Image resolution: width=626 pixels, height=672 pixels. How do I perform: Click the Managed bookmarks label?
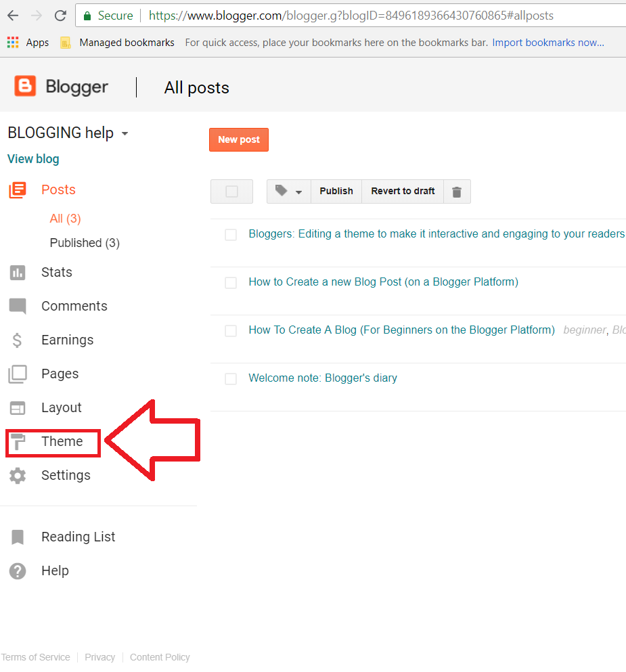[127, 43]
